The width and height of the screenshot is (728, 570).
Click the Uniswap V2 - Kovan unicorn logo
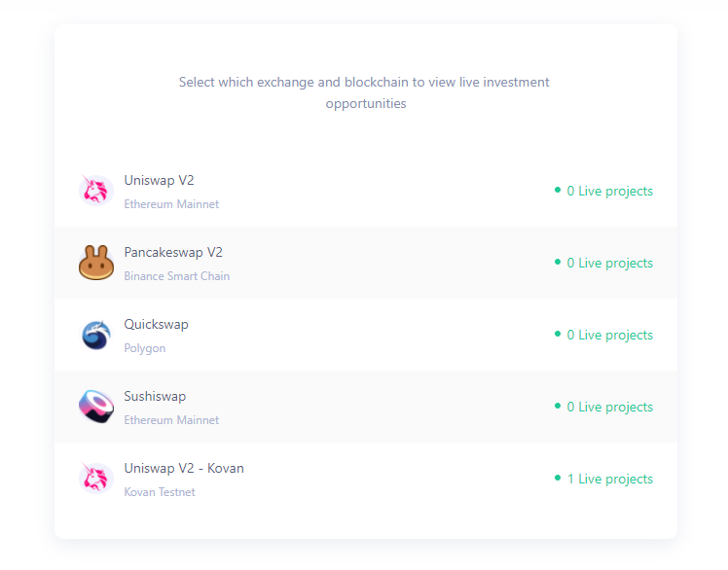coord(96,478)
